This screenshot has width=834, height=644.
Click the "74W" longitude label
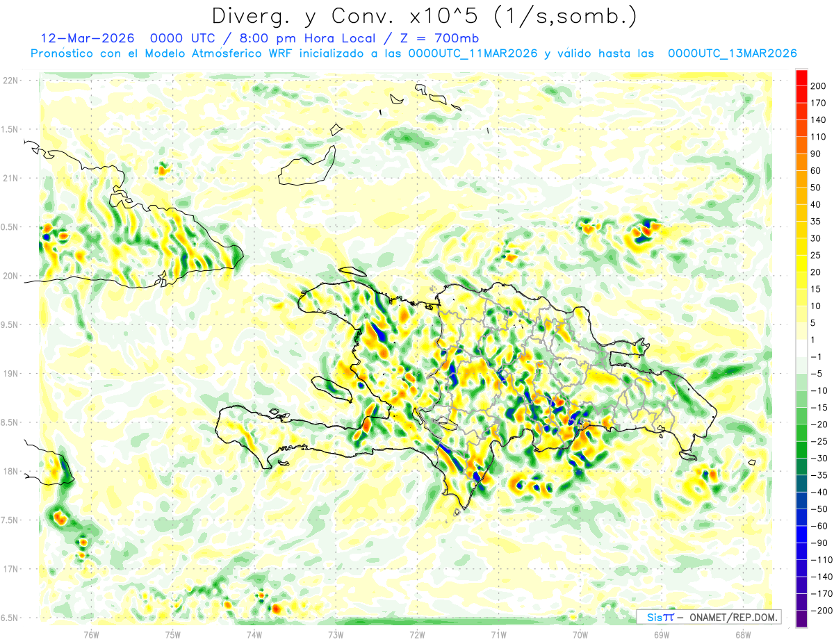(254, 635)
